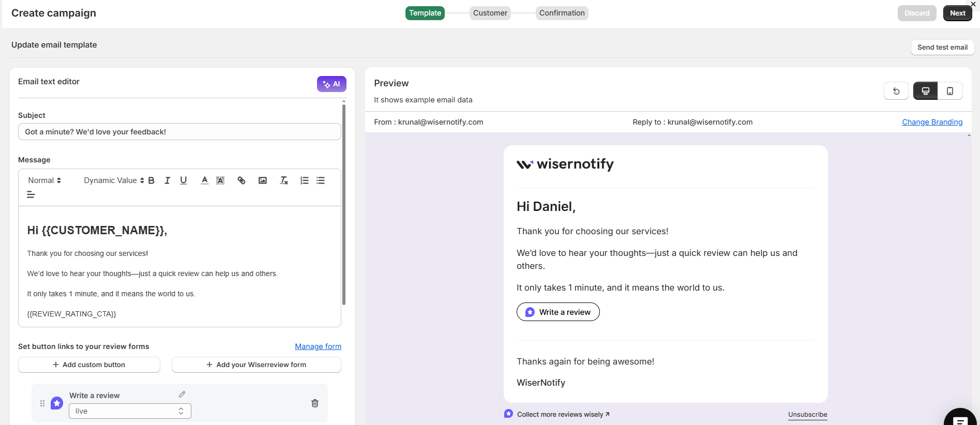Open the Dynamic Value dropdown
Viewport: 980px width, 425px height.
(114, 180)
